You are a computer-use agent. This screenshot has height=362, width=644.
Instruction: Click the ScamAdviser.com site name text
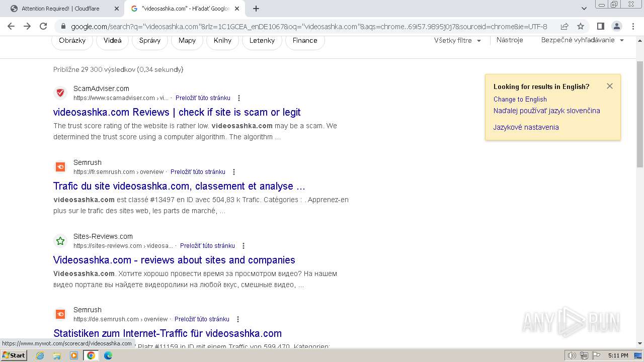(101, 88)
